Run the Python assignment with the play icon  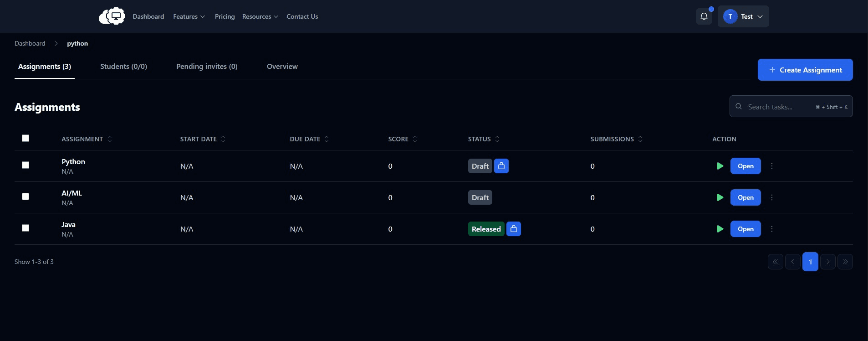click(x=720, y=166)
